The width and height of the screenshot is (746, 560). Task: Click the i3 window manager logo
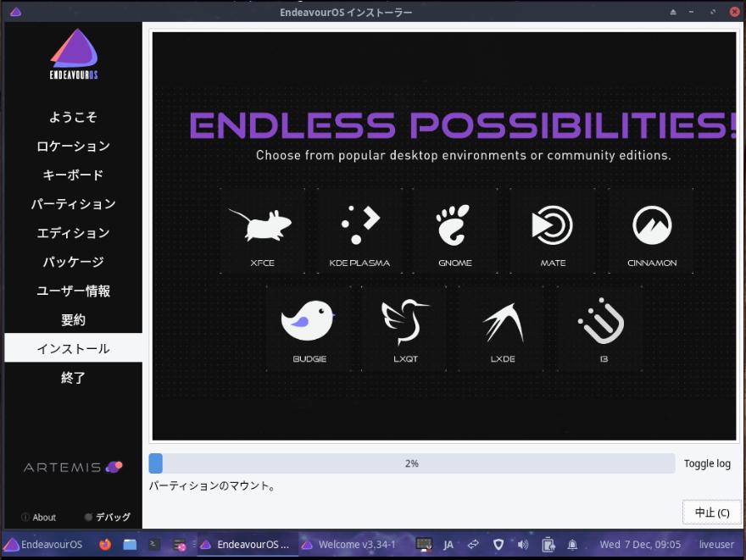(601, 321)
